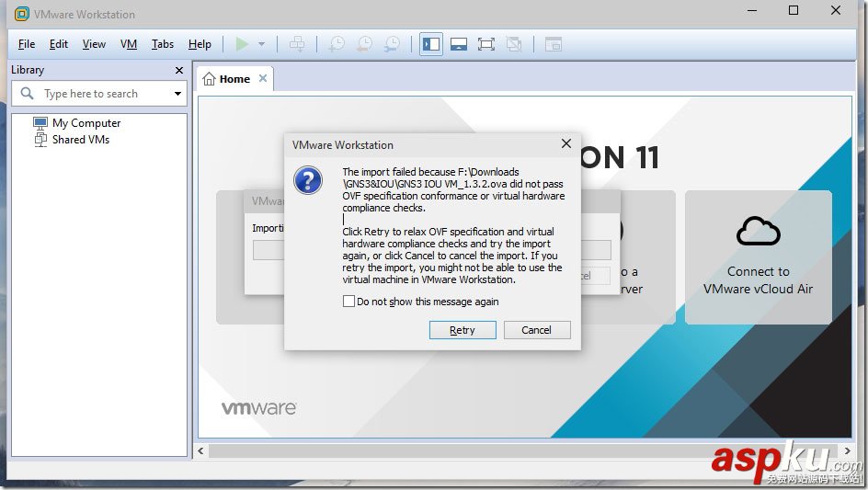This screenshot has width=868, height=490.
Task: Open the Help menu
Action: coord(200,44)
